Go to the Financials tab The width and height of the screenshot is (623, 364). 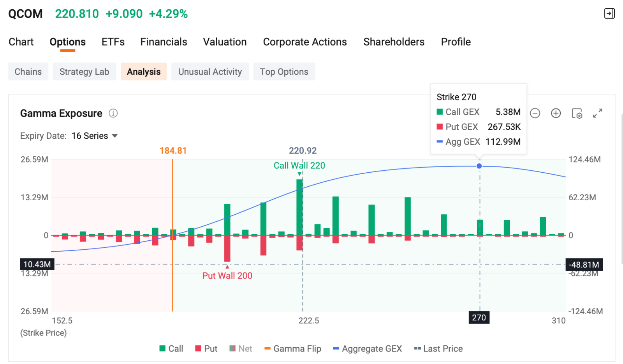[164, 42]
